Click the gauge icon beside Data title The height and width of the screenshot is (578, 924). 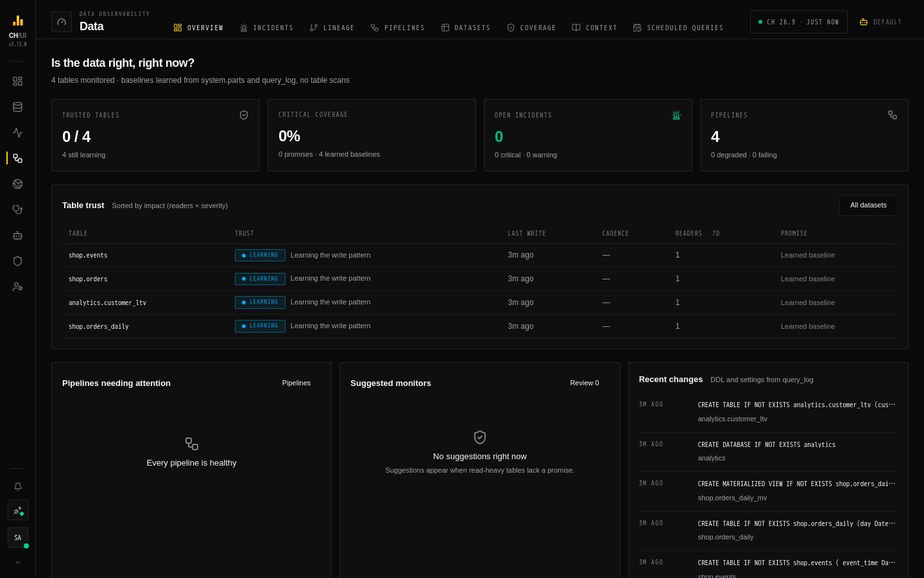pyautogui.click(x=62, y=22)
